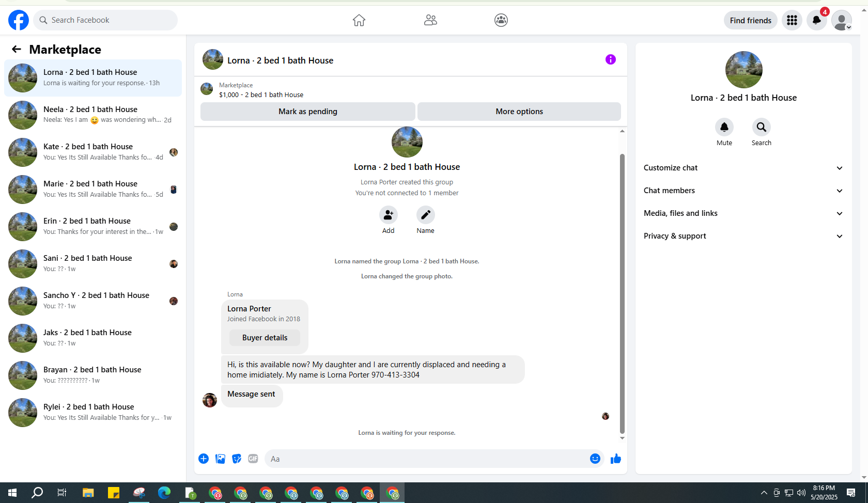Open Sticky Notes from taskbar
Screen dimensions: 868x503
point(114,493)
